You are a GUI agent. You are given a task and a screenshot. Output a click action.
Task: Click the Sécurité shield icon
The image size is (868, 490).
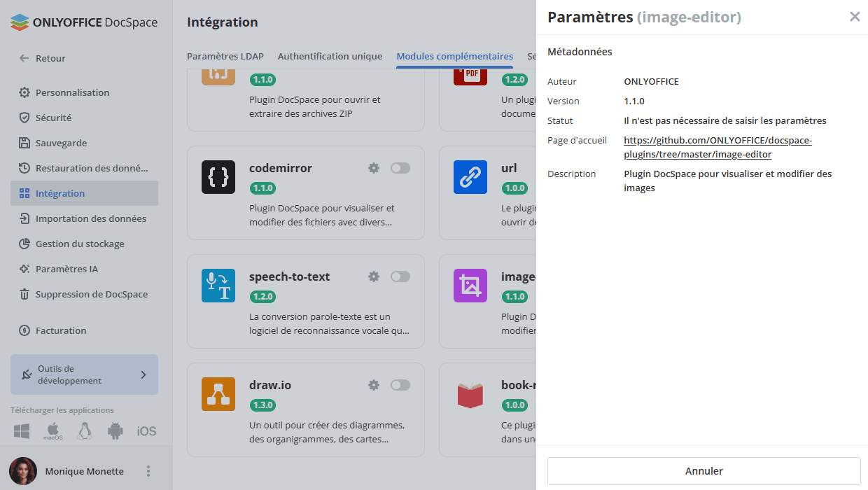[x=24, y=118]
